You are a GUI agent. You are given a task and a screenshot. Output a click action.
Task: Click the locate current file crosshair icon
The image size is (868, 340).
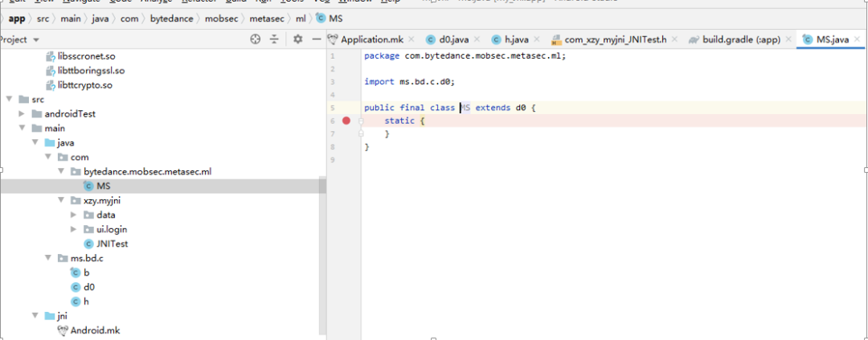[256, 39]
